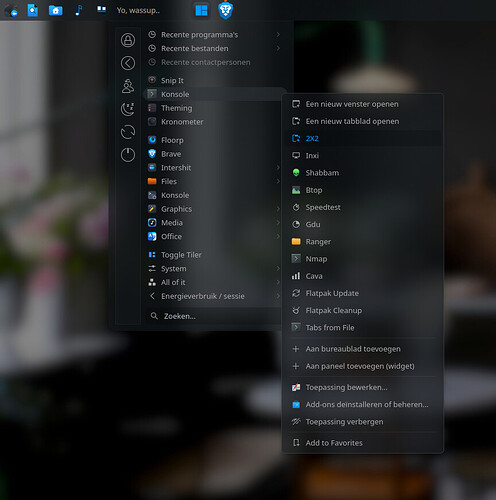The width and height of the screenshot is (496, 500).
Task: Click the Theming icon
Action: [x=152, y=108]
